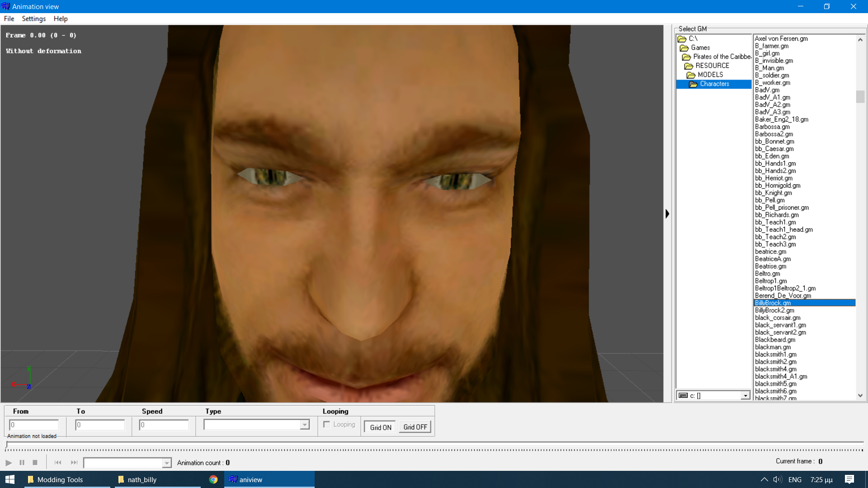Screen dimensions: 868x488
Task: Select Beltrop1Beltrop2_1.gm model
Action: tap(785, 288)
